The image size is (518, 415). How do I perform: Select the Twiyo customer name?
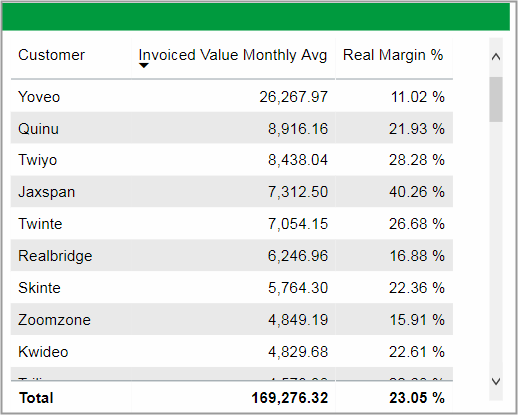[x=38, y=160]
